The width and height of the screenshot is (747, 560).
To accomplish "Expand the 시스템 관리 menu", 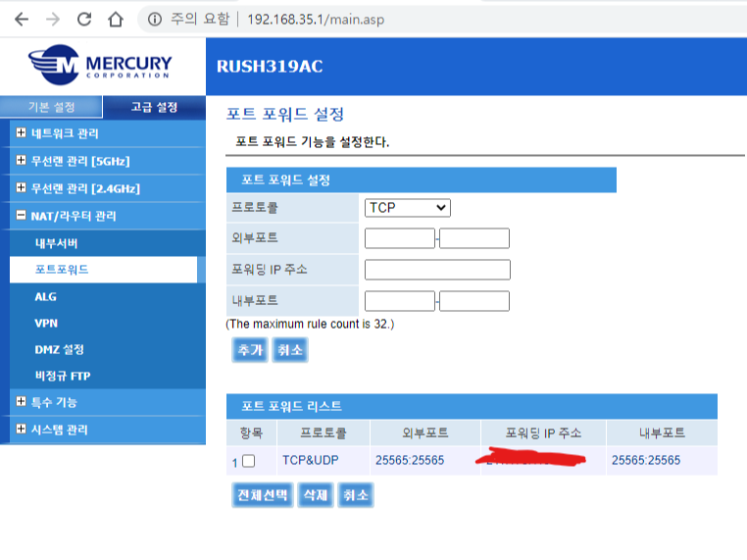I will click(21, 429).
